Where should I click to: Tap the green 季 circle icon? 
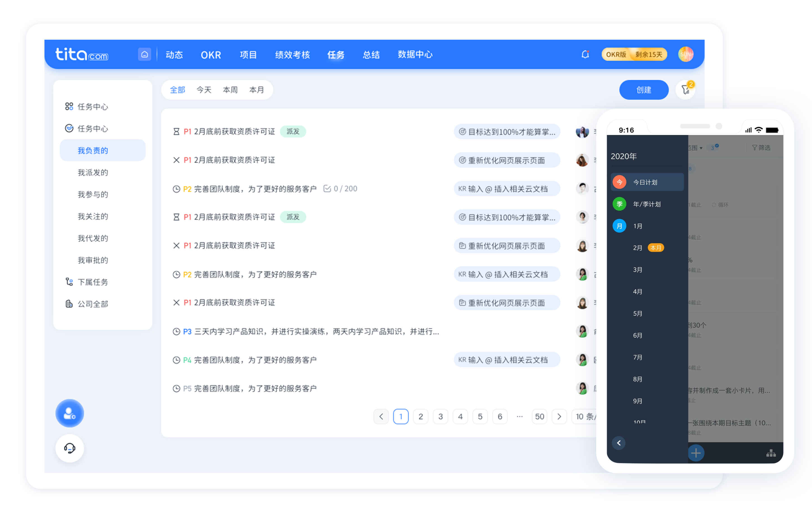pyautogui.click(x=619, y=204)
